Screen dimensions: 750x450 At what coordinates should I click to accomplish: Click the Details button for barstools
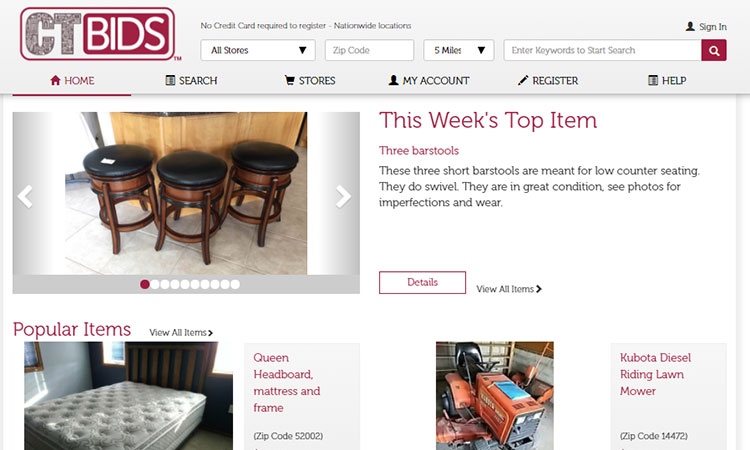pos(422,283)
